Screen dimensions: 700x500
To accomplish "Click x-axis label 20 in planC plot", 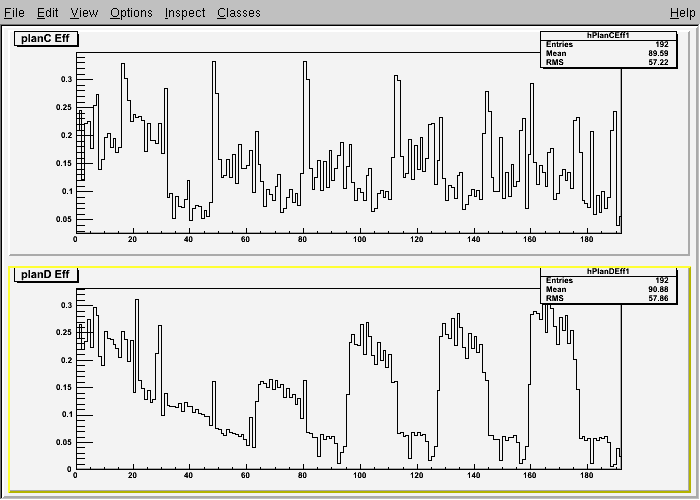I will click(132, 239).
